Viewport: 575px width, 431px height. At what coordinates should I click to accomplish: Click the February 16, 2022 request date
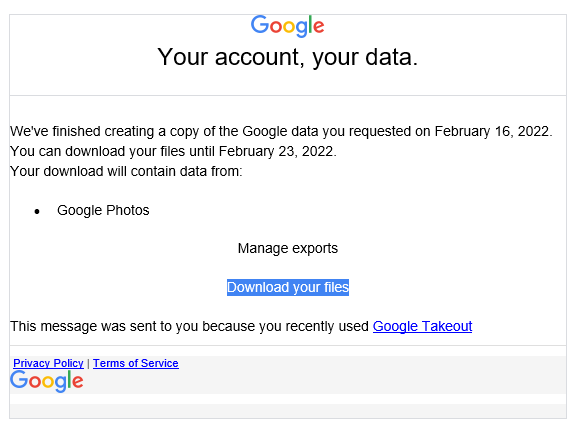click(x=492, y=131)
